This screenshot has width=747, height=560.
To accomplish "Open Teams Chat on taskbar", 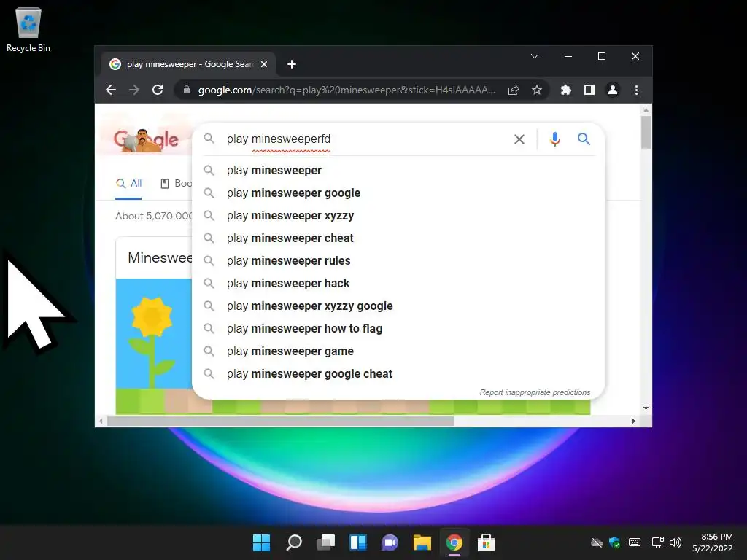I will (x=390, y=542).
